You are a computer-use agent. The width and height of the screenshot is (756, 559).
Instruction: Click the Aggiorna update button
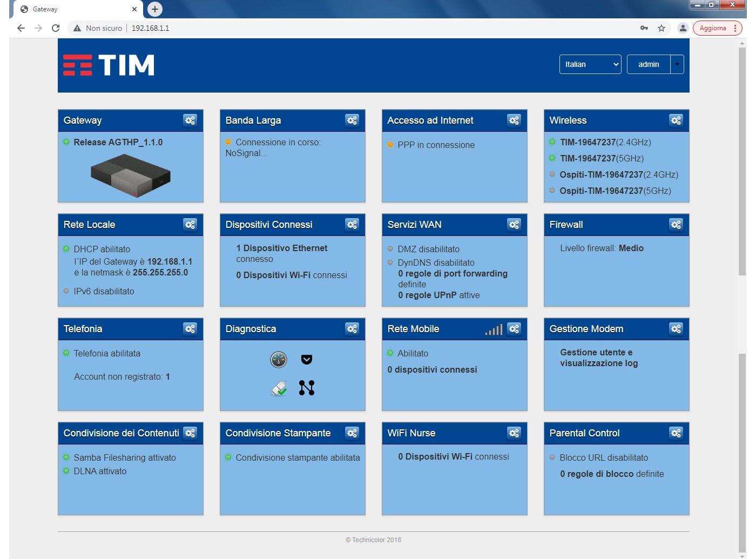712,28
